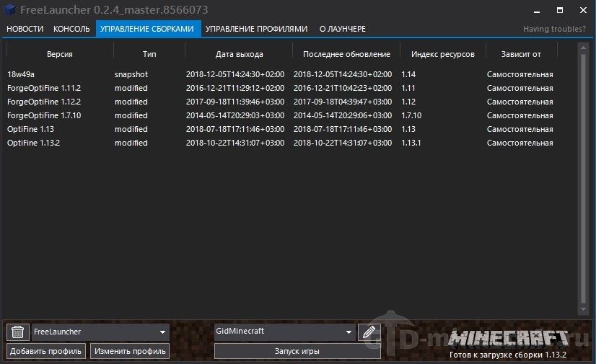
Task: Click the Индекс ресурсов column header
Action: click(x=443, y=54)
